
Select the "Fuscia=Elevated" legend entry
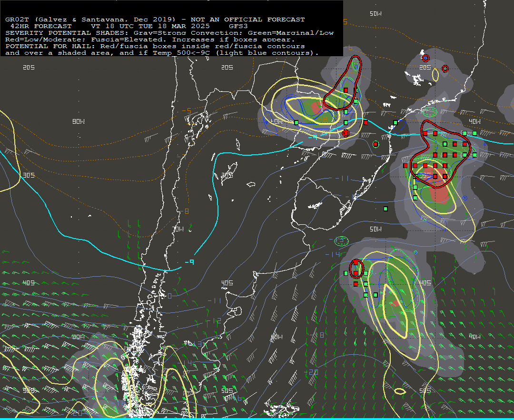tap(127, 40)
